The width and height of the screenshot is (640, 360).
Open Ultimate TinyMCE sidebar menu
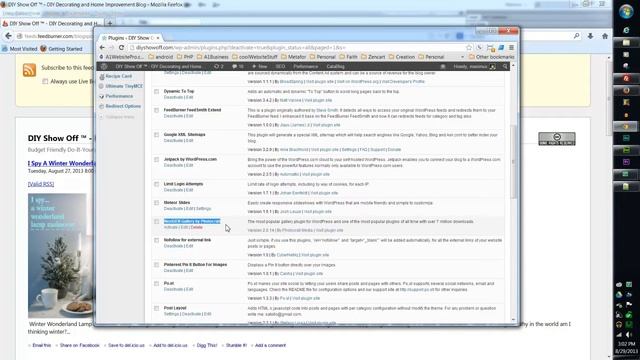click(124, 87)
